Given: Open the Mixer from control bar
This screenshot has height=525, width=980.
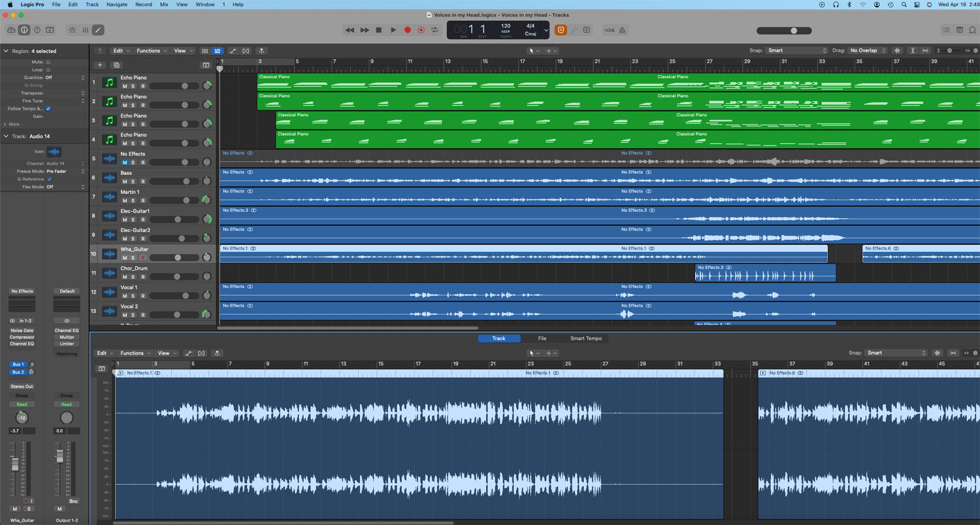Looking at the screenshot, I should coord(85,30).
